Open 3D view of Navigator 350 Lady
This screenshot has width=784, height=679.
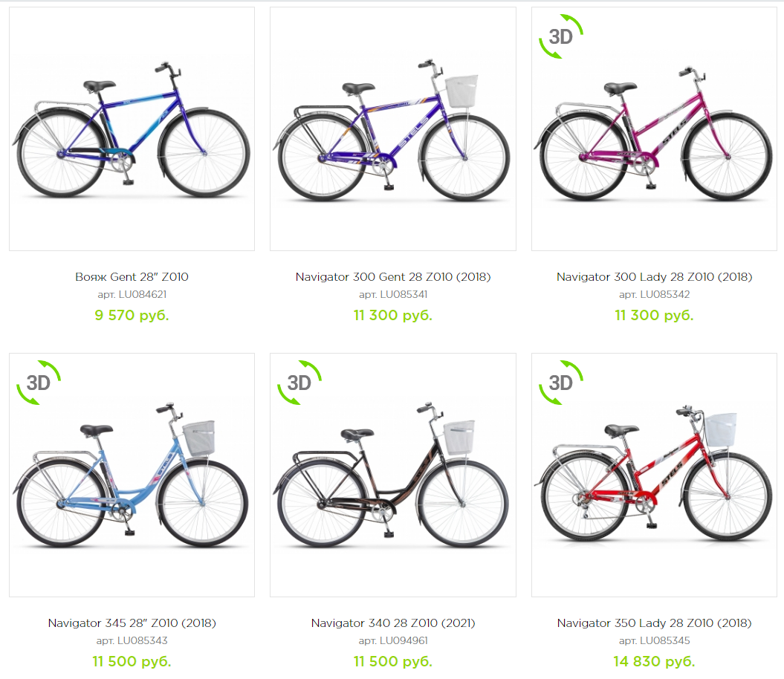tap(560, 383)
